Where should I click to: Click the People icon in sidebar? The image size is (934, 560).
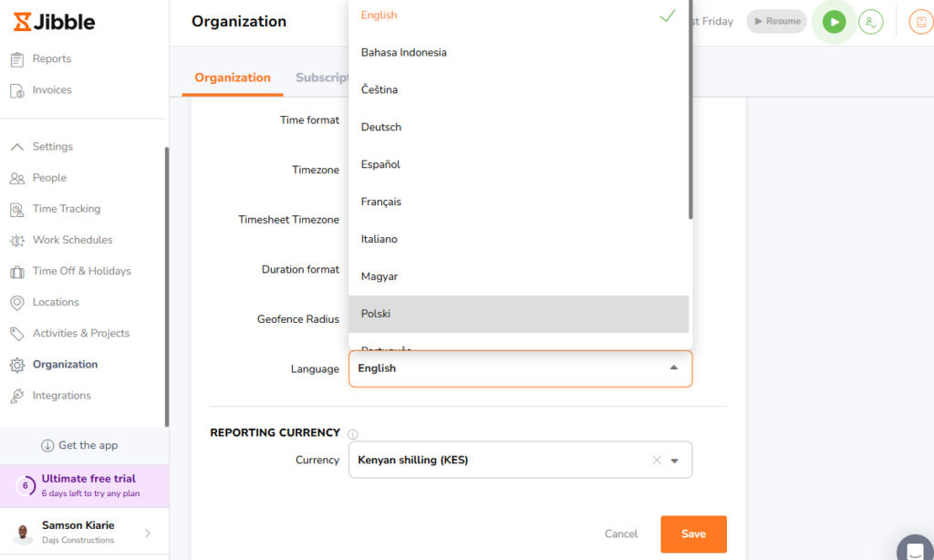pyautogui.click(x=17, y=178)
